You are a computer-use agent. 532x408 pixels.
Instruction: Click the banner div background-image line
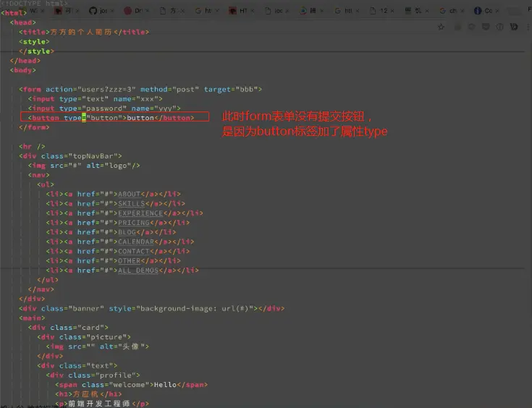[x=152, y=309]
